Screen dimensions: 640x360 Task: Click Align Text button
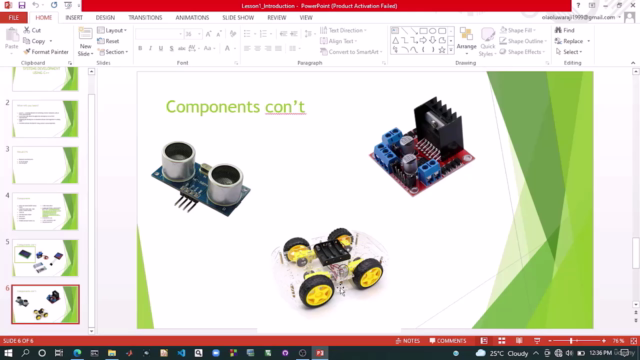point(339,41)
